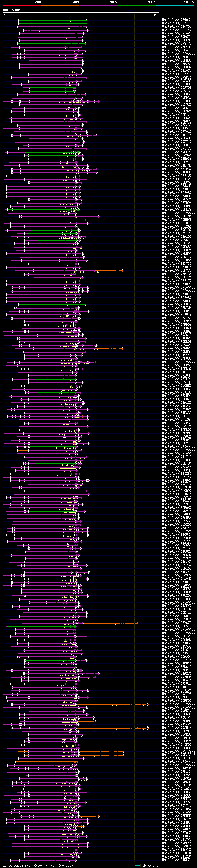Select UniRef100_Q1HH32 label
This screenshot has height=868, width=197.
[x=177, y=60]
